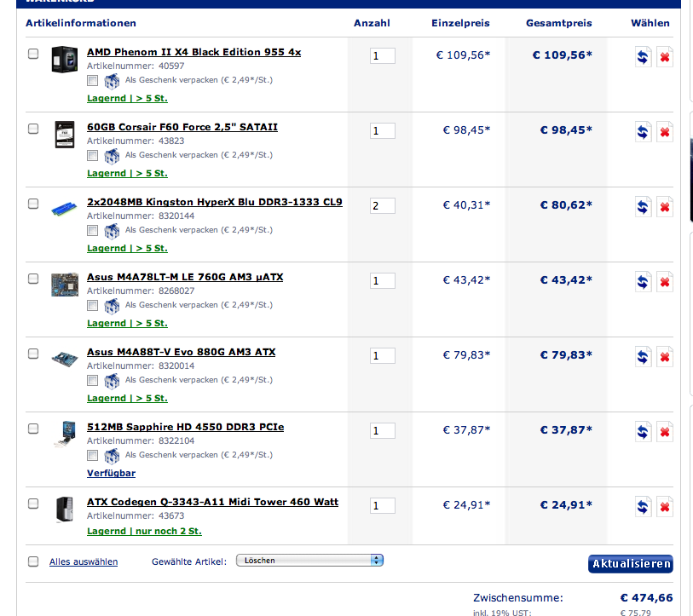Click gift box icon under Asus M4A78LT-M
The width and height of the screenshot is (693, 616).
[x=112, y=306]
